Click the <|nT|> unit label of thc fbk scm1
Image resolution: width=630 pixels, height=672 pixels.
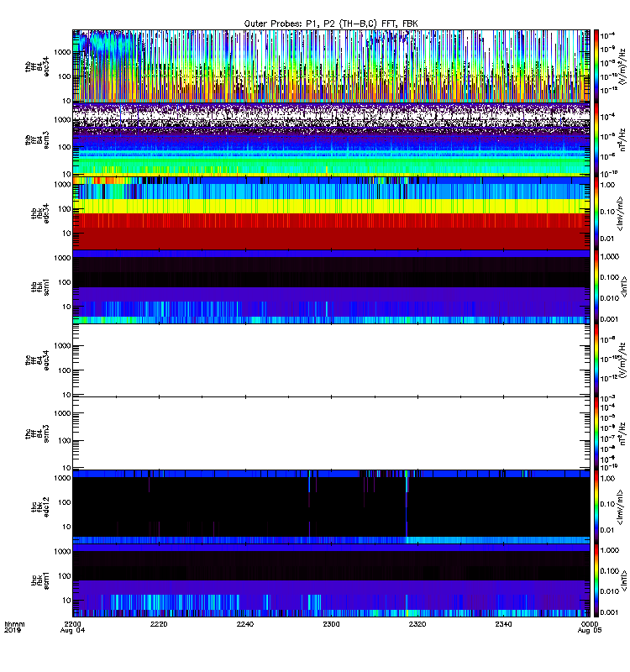[624, 580]
